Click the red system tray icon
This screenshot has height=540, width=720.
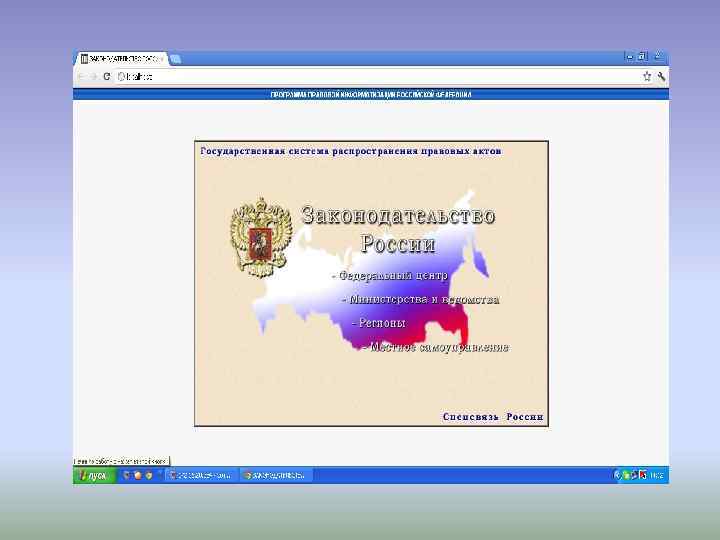point(643,475)
